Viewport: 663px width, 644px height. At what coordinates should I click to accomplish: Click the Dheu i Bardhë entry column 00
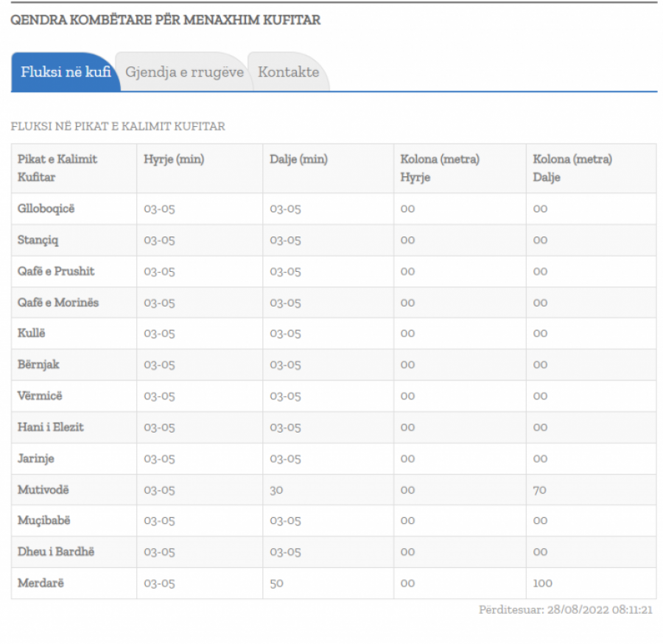(407, 552)
